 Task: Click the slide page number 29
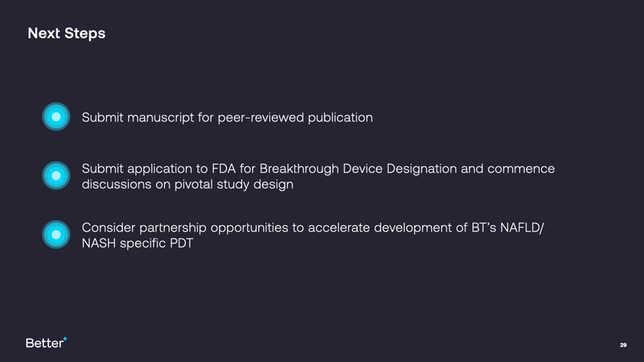(623, 344)
